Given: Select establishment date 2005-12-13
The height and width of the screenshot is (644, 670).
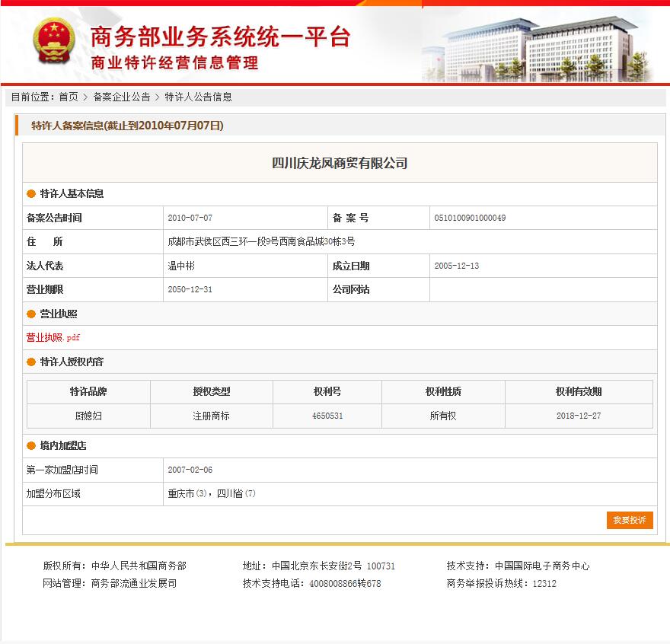Looking at the screenshot, I should (x=457, y=266).
